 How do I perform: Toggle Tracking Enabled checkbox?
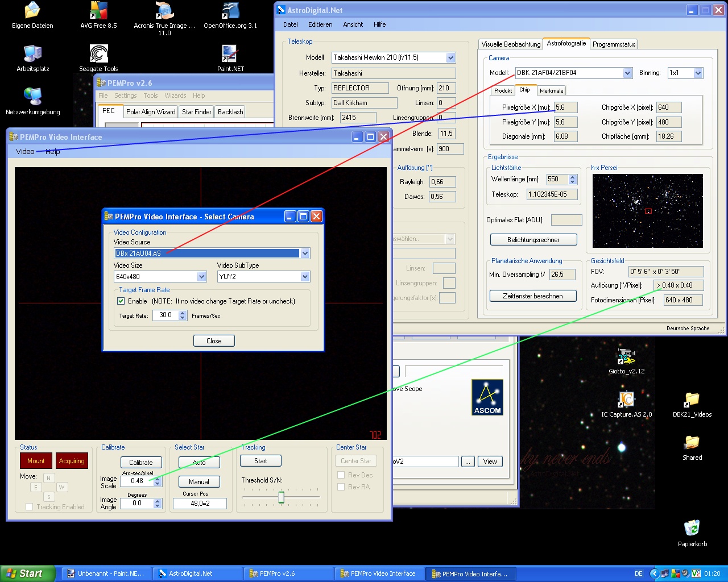tap(29, 507)
